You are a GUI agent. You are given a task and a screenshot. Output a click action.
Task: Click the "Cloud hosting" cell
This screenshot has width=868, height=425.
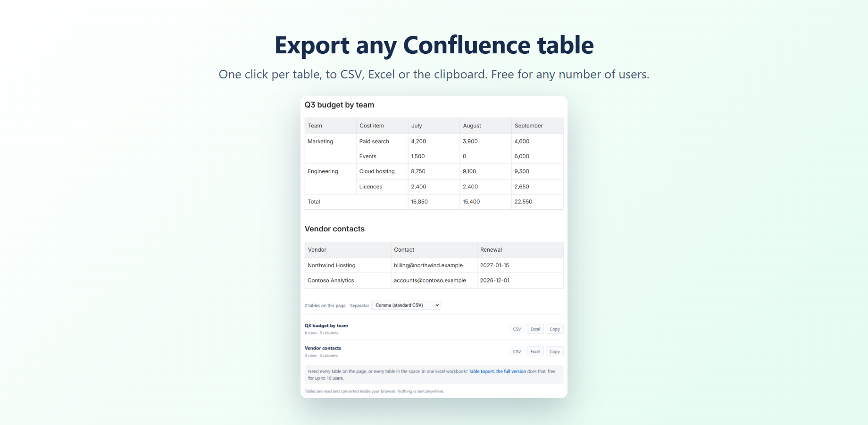click(x=382, y=171)
